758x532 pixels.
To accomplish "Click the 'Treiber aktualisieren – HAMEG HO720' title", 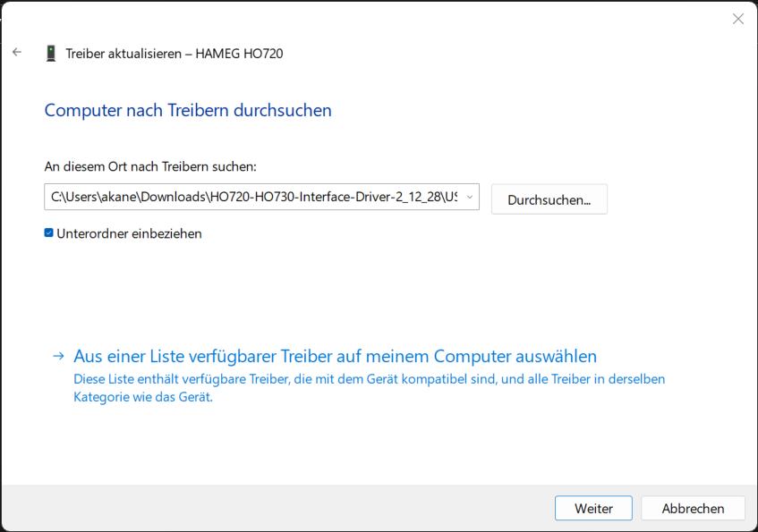I will (x=175, y=54).
